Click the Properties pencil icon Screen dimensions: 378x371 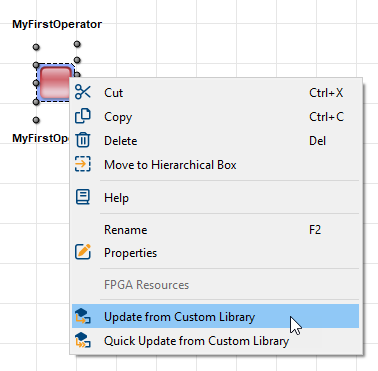pos(83,252)
